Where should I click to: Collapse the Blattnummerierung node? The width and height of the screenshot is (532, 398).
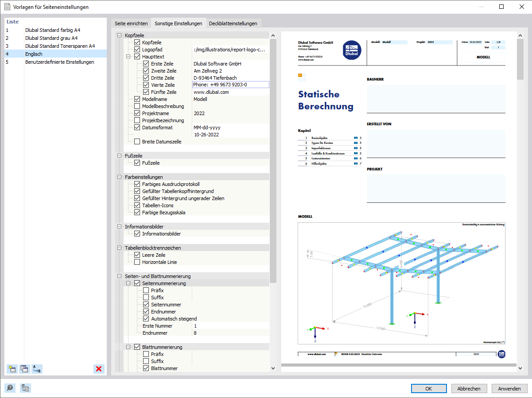[x=128, y=347]
